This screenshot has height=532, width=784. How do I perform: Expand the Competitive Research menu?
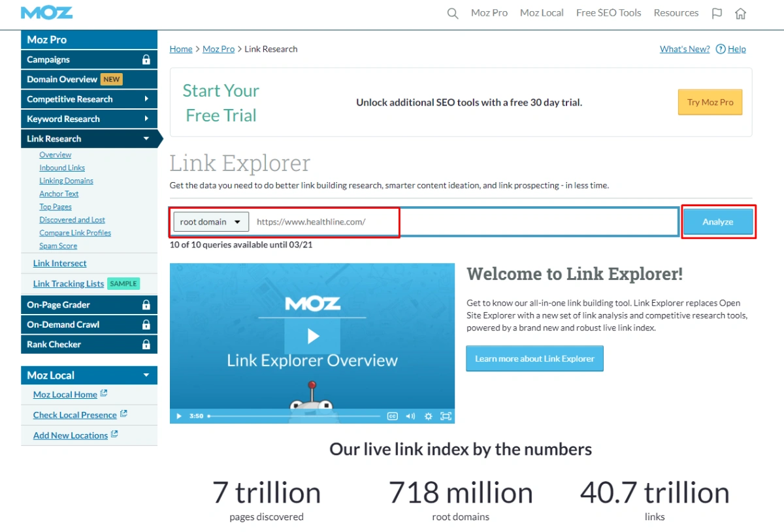146,99
